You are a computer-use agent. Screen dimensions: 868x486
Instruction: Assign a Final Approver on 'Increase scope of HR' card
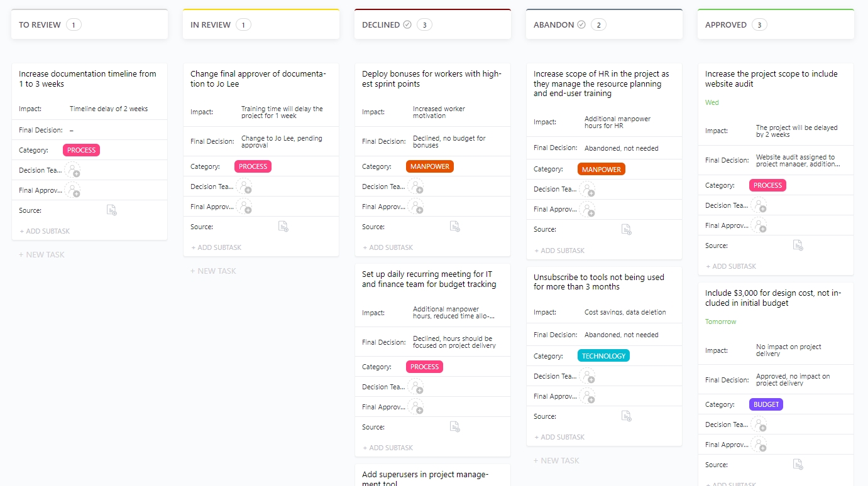click(x=588, y=209)
